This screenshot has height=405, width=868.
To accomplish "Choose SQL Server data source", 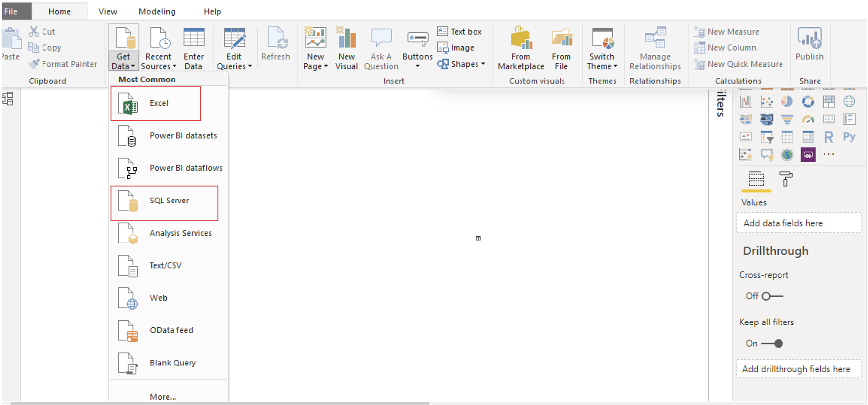I will pyautogui.click(x=165, y=203).
